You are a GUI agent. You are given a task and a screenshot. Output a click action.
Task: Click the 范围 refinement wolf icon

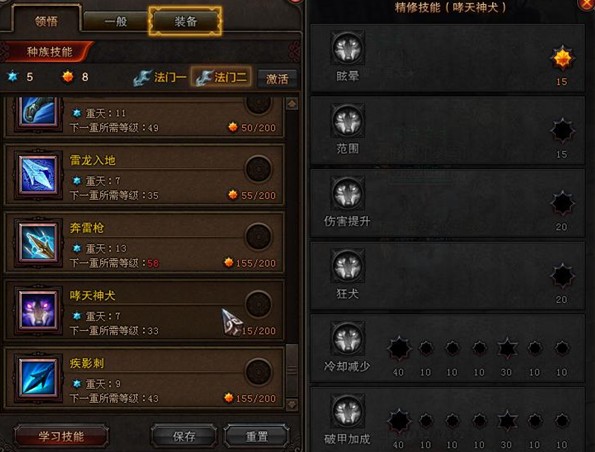348,121
